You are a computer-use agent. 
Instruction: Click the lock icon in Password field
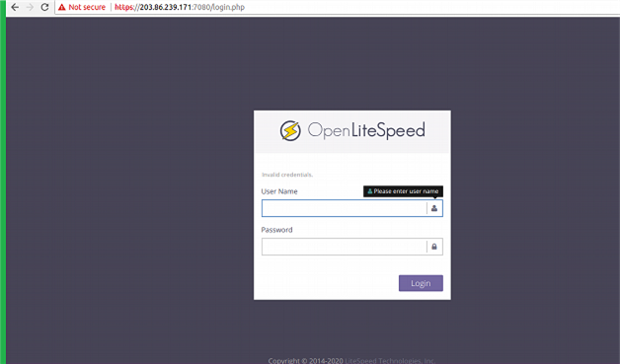click(x=434, y=247)
